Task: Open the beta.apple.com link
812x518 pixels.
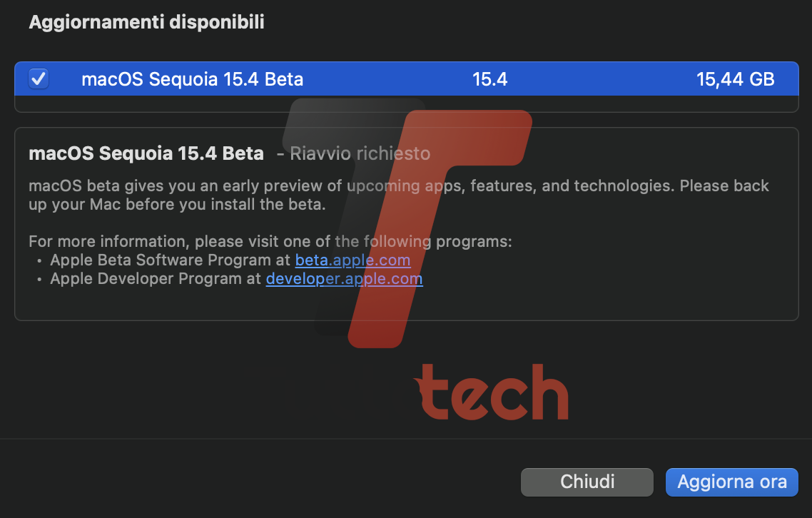Action: [352, 260]
